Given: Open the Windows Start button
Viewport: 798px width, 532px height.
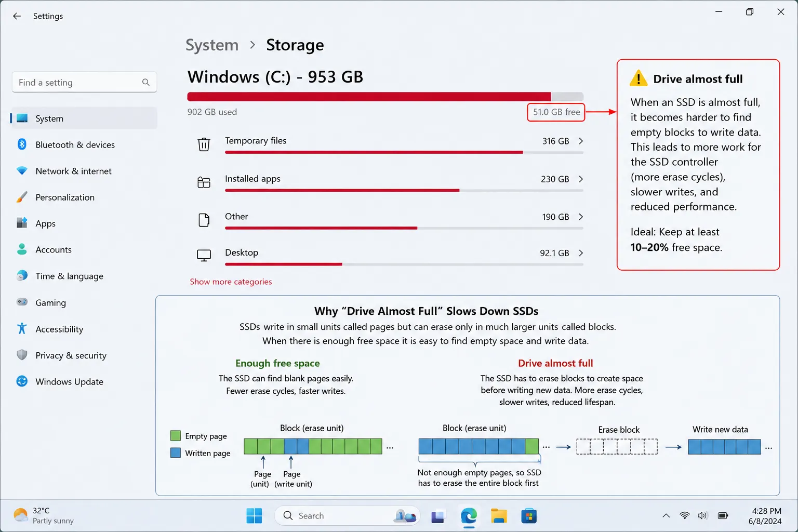Looking at the screenshot, I should (x=254, y=516).
